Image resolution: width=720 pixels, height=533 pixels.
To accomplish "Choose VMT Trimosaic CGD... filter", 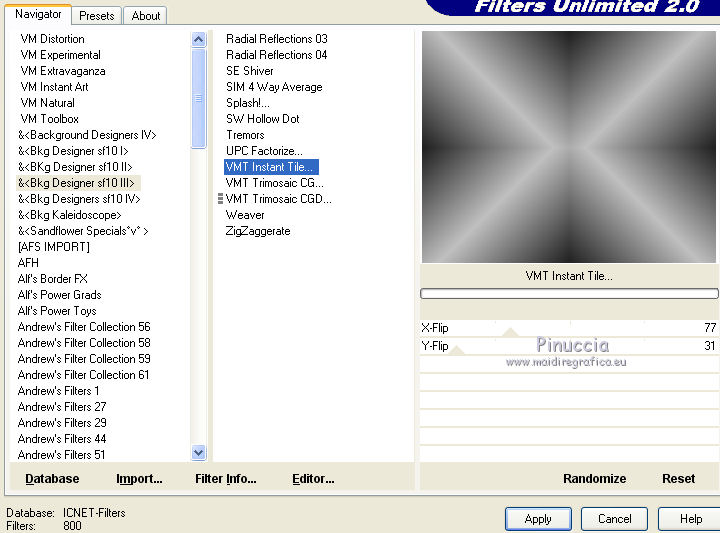I will (278, 199).
